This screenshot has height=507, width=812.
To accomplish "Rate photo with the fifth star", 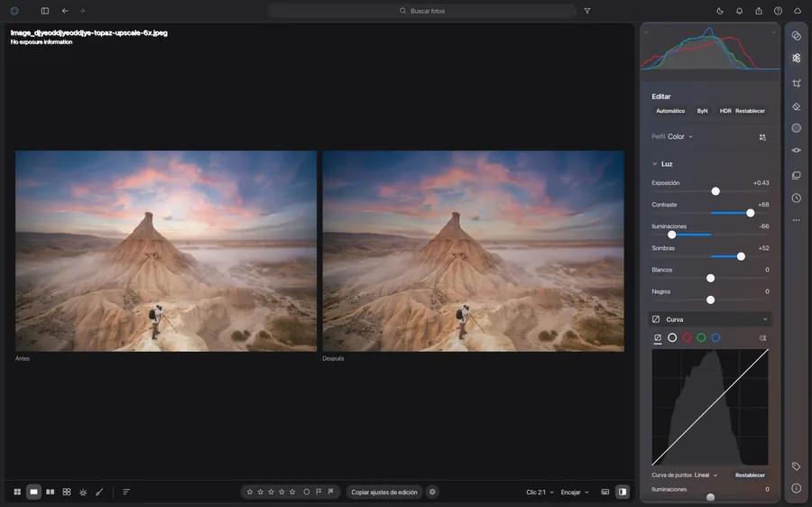I will (292, 492).
